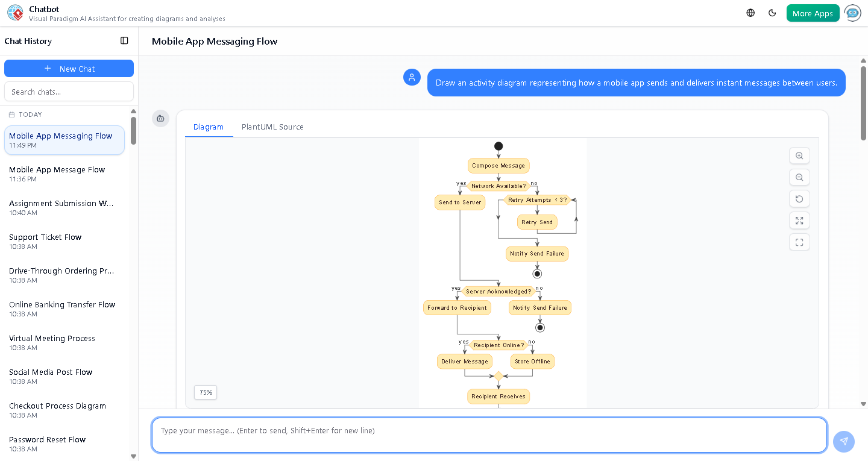868x461 pixels.
Task: Click the Visual Paradigm Chatbot logo
Action: 15,12
